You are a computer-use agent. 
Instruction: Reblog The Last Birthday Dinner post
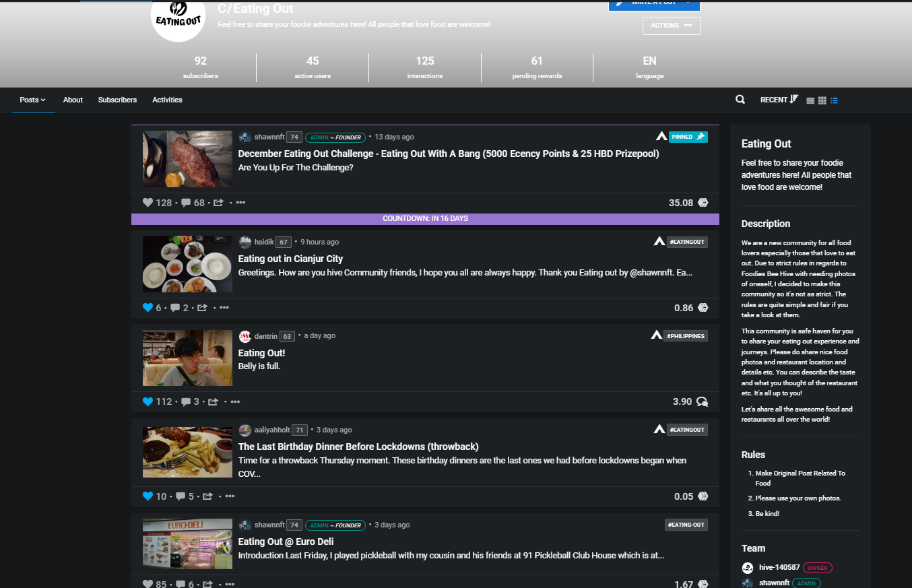tap(208, 496)
